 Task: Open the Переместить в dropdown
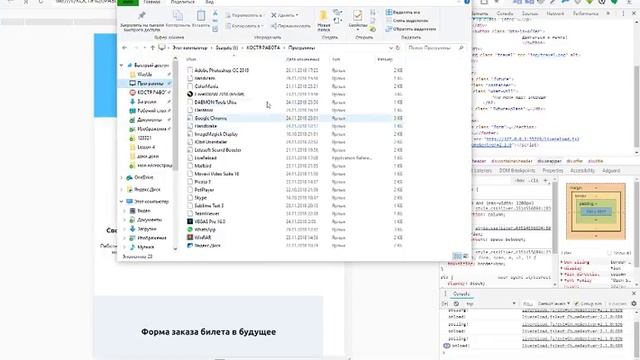pos(244,15)
